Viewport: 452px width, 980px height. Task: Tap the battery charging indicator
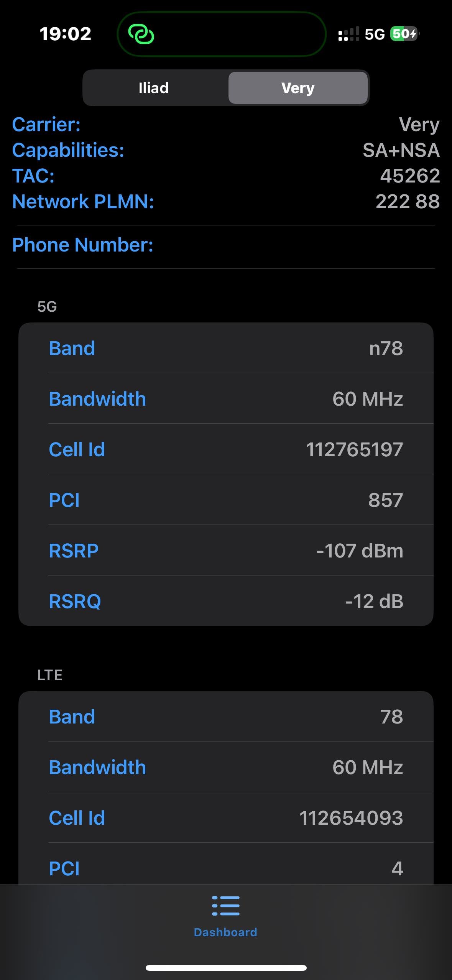[x=404, y=34]
